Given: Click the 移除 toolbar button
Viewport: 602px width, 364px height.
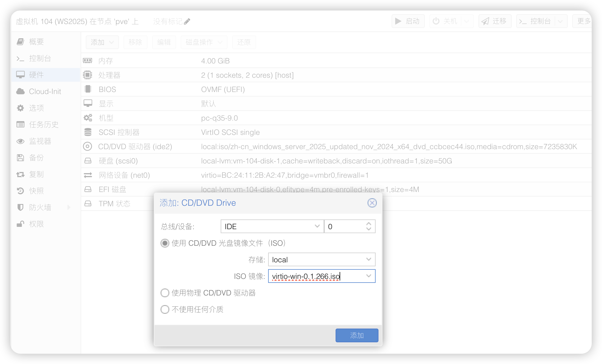Looking at the screenshot, I should [135, 42].
